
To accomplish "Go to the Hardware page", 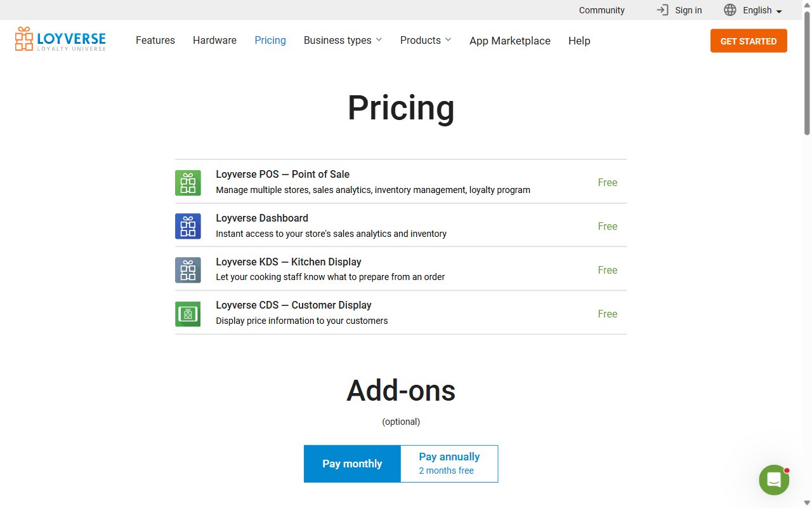I will point(214,40).
